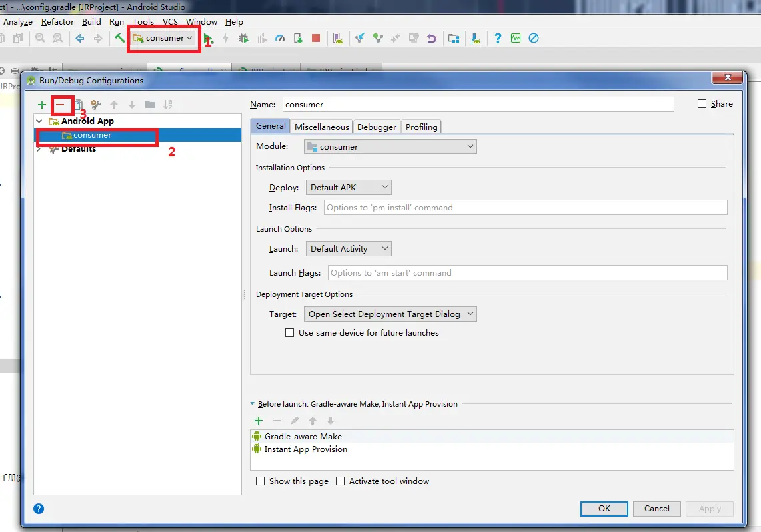The height and width of the screenshot is (532, 761).
Task: Open the Analyze menu
Action: point(18,22)
